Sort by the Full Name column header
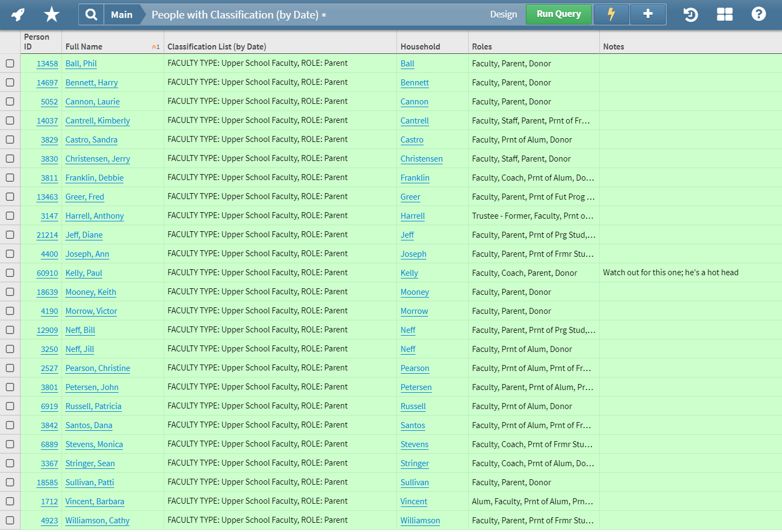This screenshot has width=782, height=532. click(84, 47)
